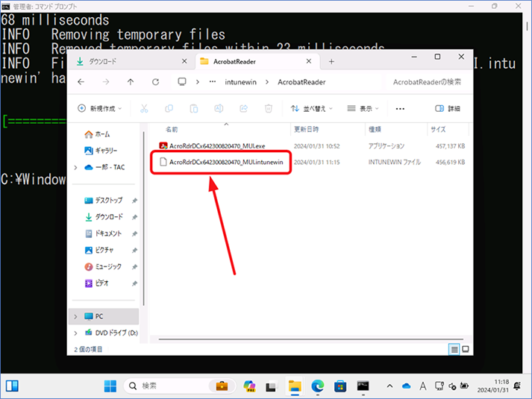
Task: Open Task View on taskbar
Action: click(x=271, y=386)
